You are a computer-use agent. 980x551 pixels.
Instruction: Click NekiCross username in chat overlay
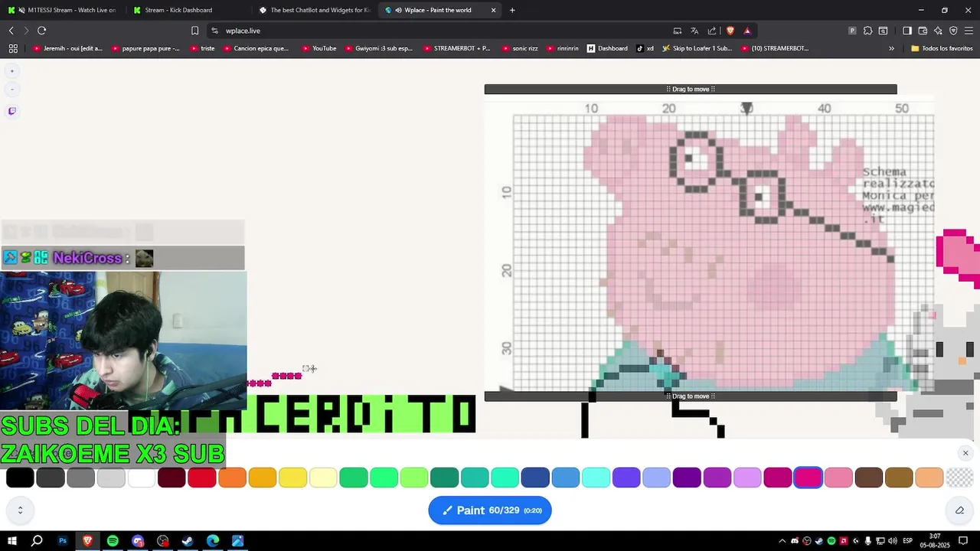[x=87, y=258]
